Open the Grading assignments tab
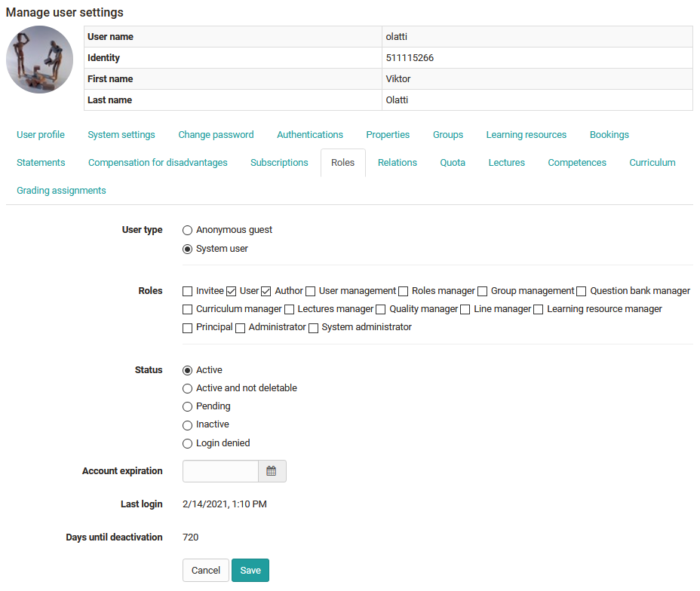 (61, 190)
